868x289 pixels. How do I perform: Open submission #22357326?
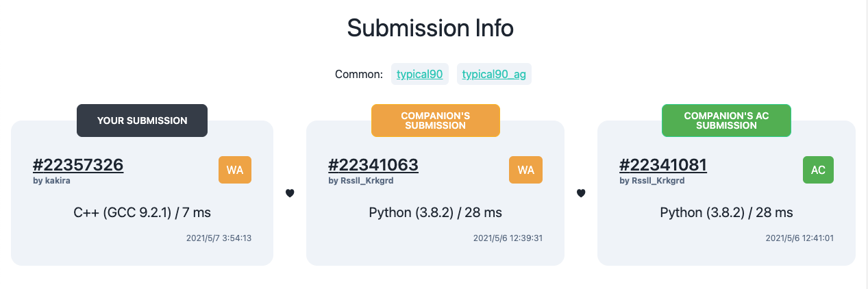(x=78, y=164)
